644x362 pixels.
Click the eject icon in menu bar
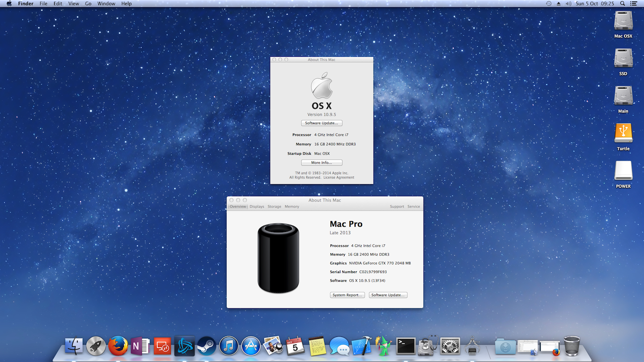[x=559, y=4]
